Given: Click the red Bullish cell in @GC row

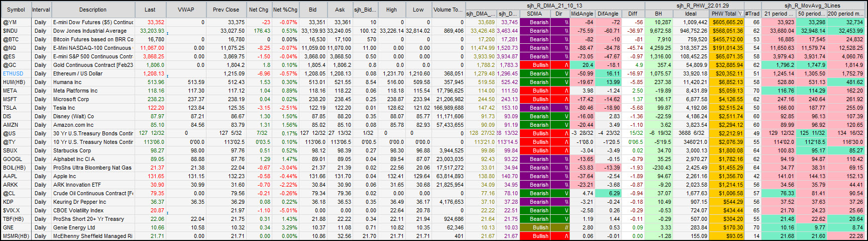Looking at the screenshot, I should 534,65.
